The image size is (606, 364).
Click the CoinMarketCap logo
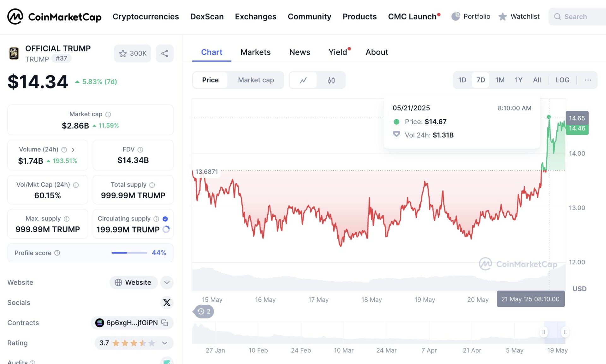pyautogui.click(x=54, y=16)
